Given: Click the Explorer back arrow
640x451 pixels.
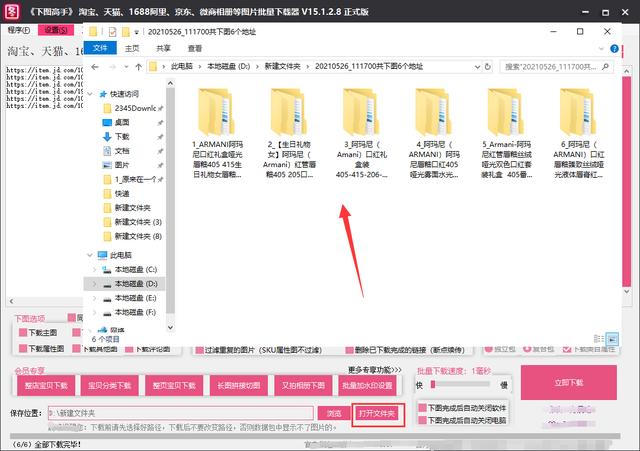Looking at the screenshot, I should pyautogui.click(x=95, y=67).
